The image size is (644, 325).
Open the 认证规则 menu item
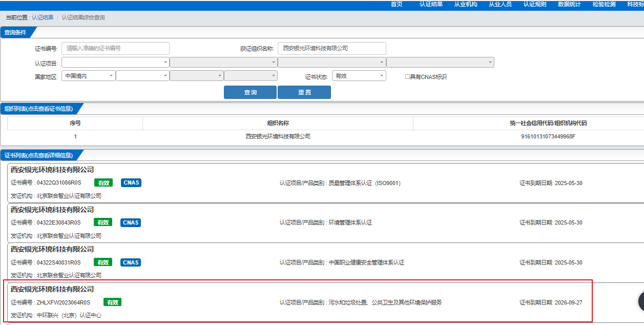pos(534,4)
